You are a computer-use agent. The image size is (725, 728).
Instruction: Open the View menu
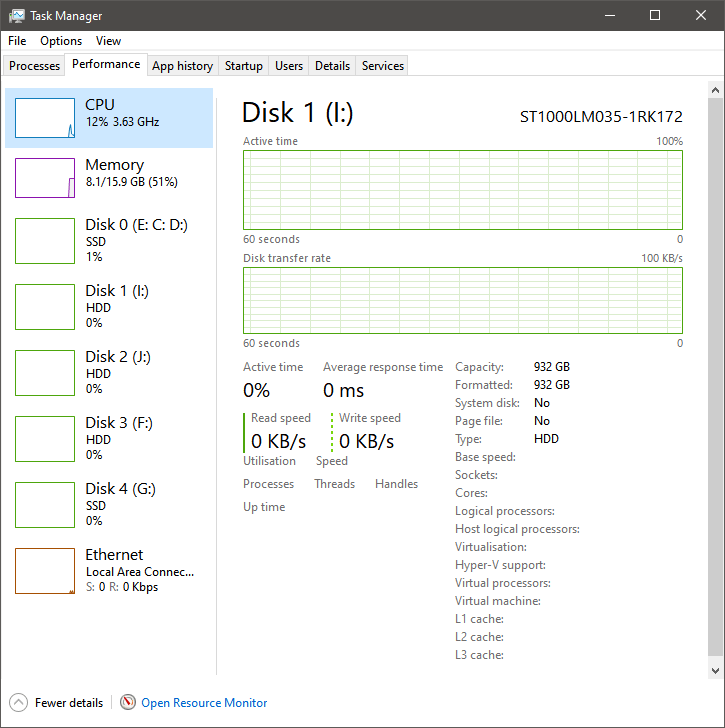(108, 41)
